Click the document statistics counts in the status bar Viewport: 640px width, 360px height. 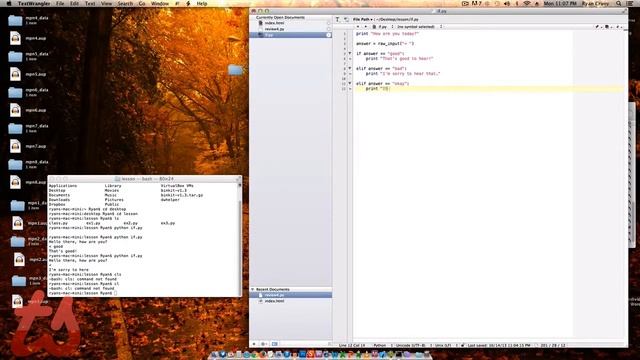(x=552, y=345)
